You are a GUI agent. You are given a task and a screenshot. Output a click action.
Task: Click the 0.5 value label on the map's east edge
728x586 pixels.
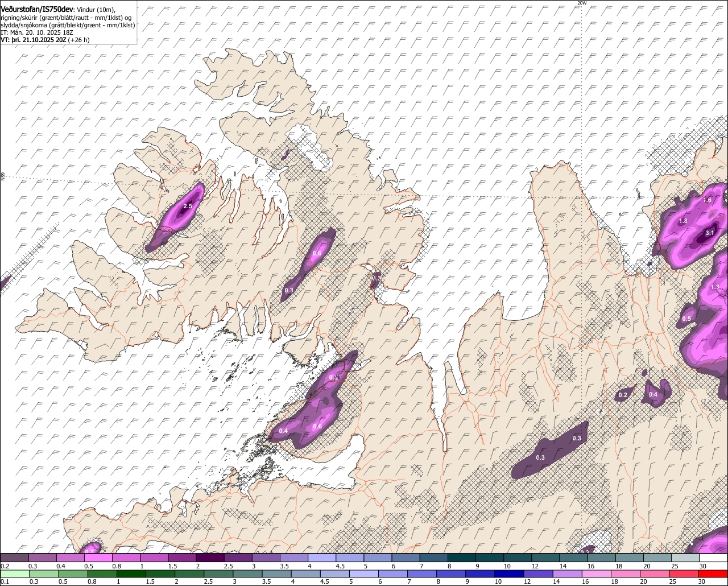pyautogui.click(x=686, y=319)
